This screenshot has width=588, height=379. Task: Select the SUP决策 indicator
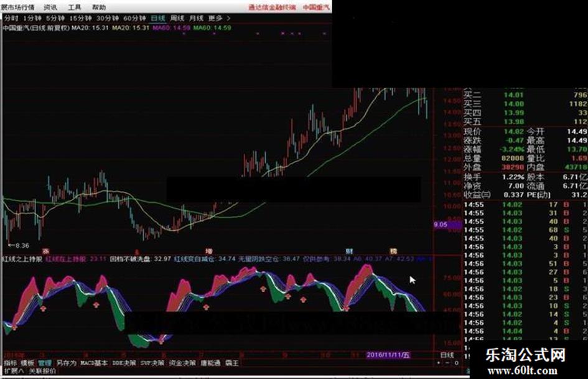152,363
